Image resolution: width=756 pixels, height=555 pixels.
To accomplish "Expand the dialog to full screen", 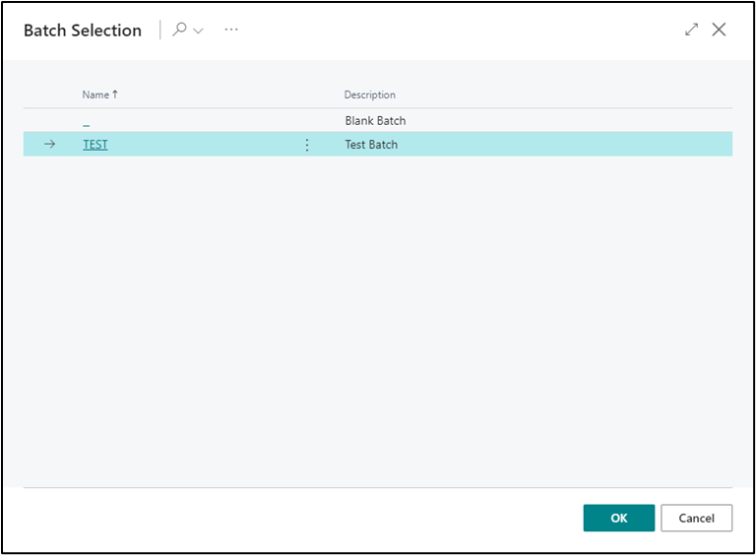I will [692, 30].
